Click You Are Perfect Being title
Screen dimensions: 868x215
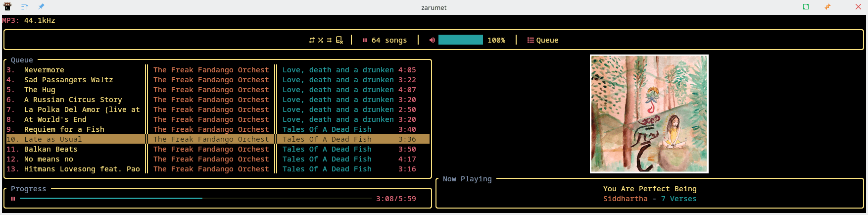(649, 189)
